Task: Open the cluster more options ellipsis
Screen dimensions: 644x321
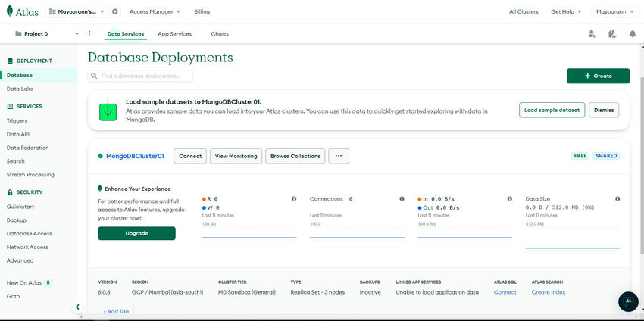Action: click(x=339, y=156)
